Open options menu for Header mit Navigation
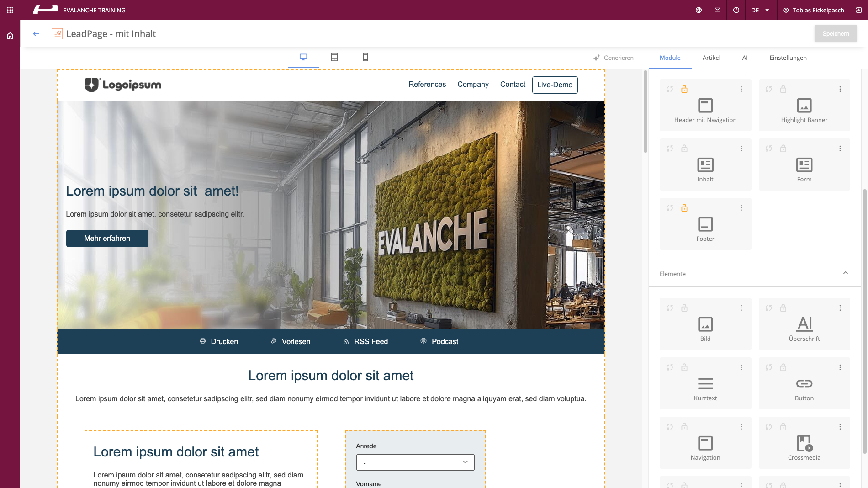The width and height of the screenshot is (868, 488). pyautogui.click(x=741, y=89)
